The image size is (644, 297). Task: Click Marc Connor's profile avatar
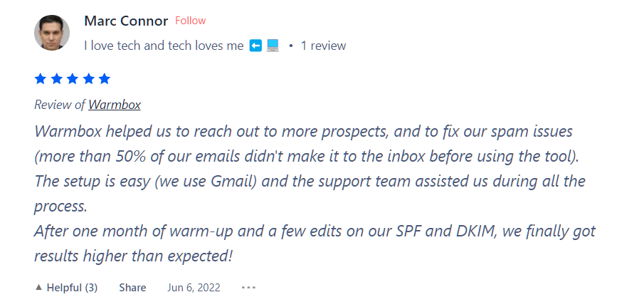pos(52,33)
